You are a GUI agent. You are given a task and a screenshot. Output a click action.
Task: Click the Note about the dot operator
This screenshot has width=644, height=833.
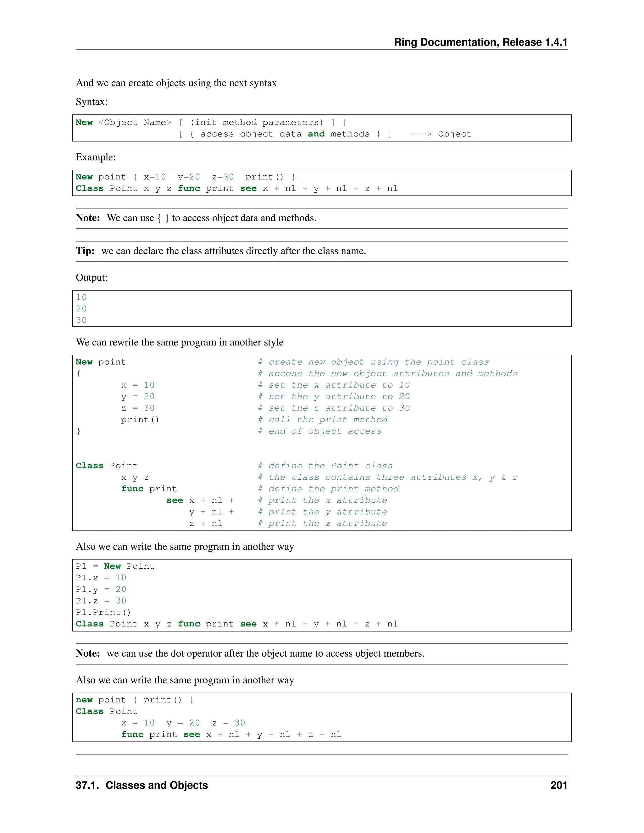click(250, 654)
